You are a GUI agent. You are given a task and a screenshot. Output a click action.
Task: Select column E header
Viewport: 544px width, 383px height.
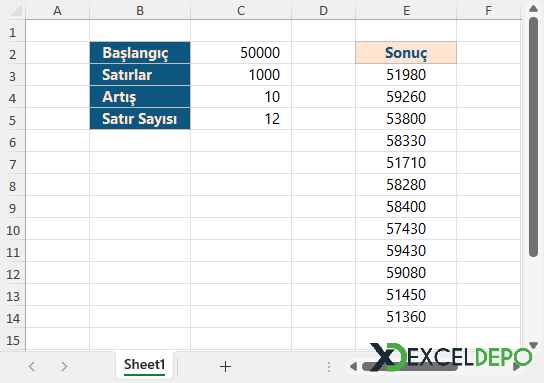[x=406, y=11]
